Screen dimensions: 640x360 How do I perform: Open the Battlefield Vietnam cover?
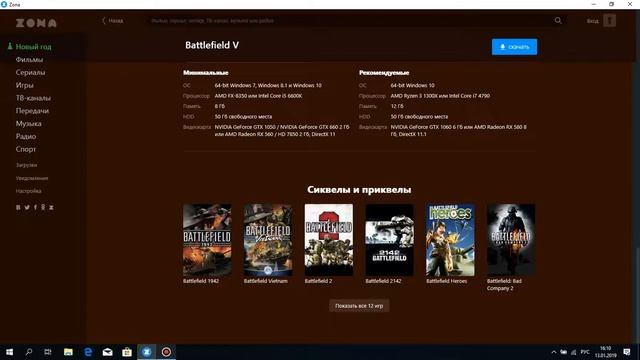tap(268, 240)
